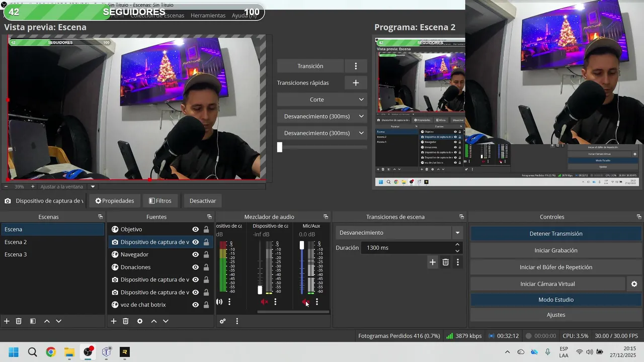Open source properties gear in Fuentes toolbar
Viewport: 644px width, 362px height.
140,321
